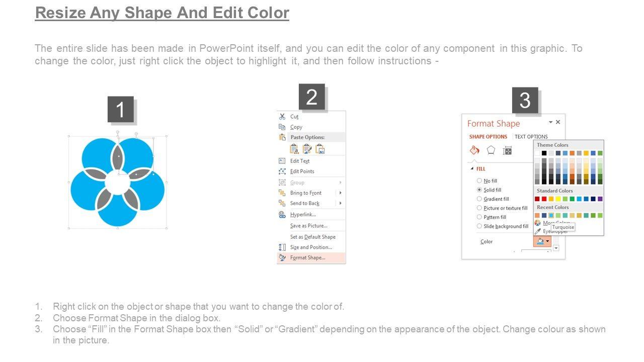Viewport: 644px width, 362px height.
Task: Click the Cut scissors icon
Action: pos(282,117)
